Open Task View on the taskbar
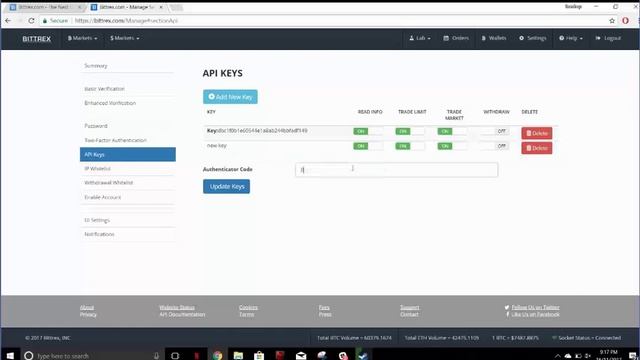640x360 pixels. [x=175, y=356]
